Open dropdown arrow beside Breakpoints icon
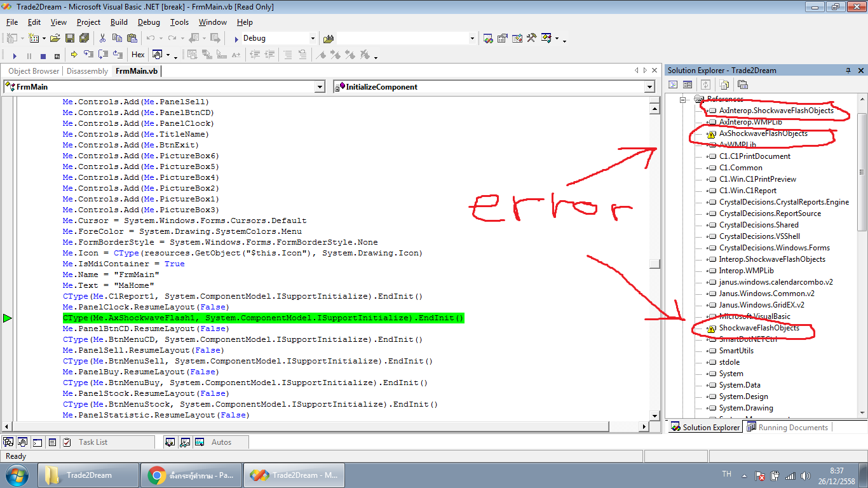This screenshot has width=868, height=488. [x=167, y=55]
